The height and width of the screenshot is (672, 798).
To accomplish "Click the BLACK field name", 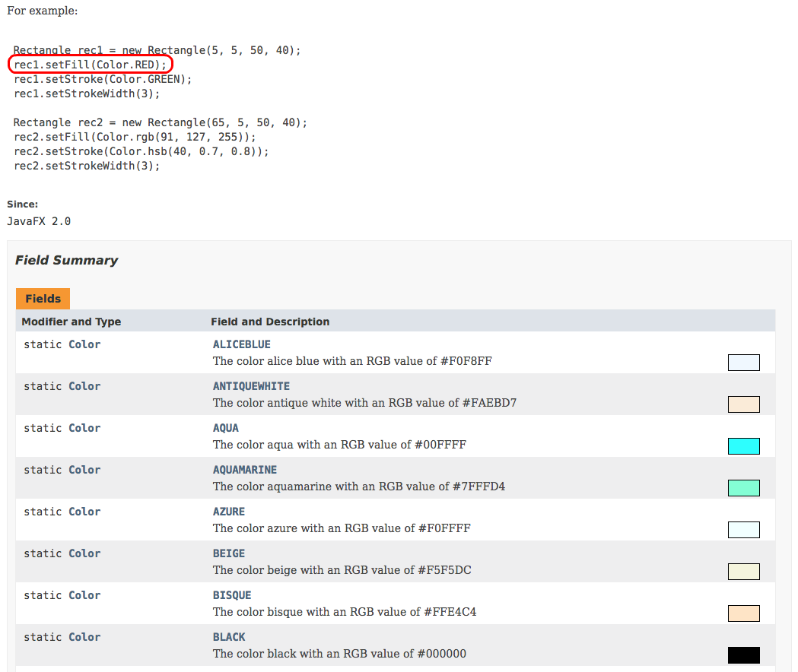I will point(228,637).
